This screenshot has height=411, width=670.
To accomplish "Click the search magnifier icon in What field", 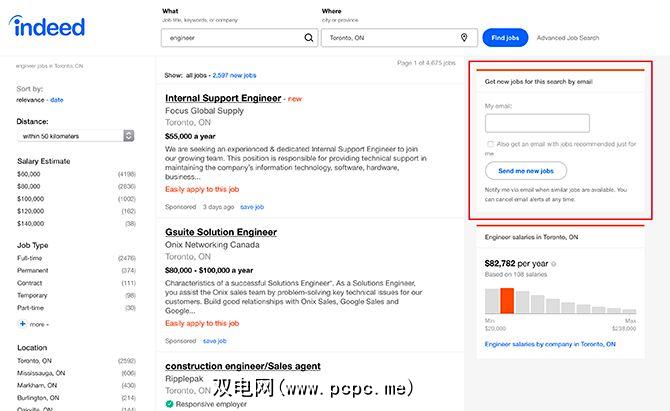I will point(309,37).
